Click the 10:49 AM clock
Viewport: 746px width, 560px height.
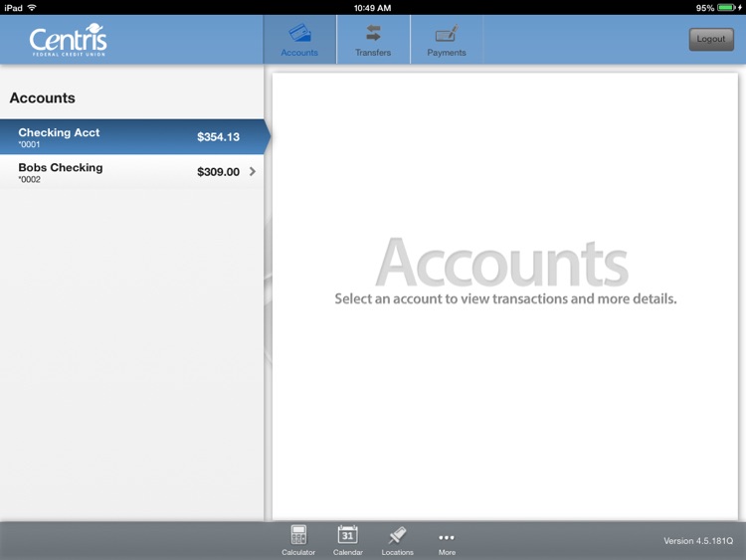pos(373,8)
